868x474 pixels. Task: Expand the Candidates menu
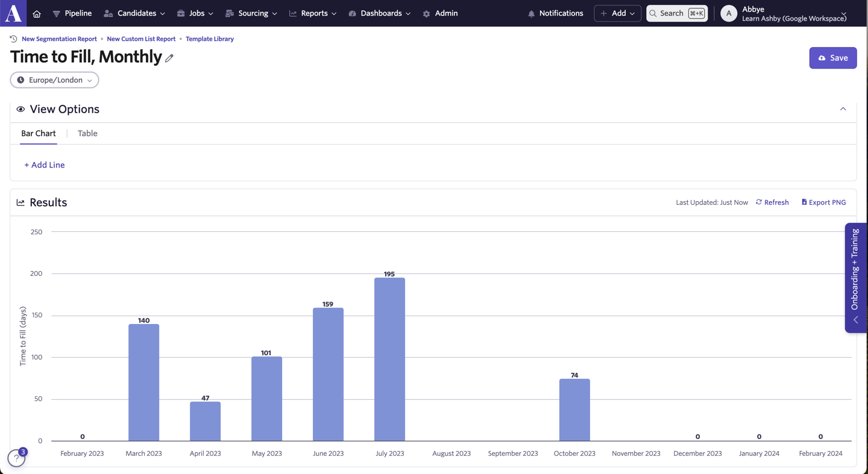click(x=134, y=13)
